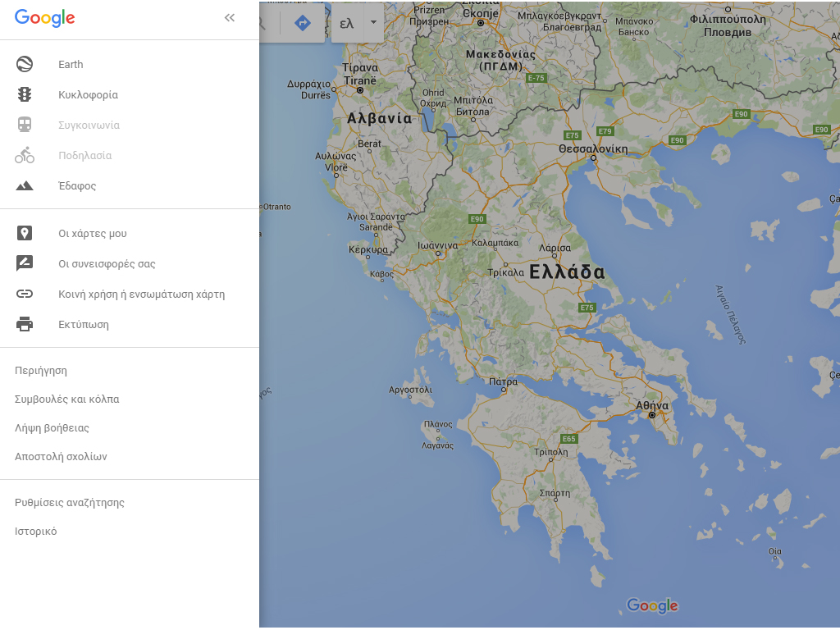Click Μπιτόλα Битола label on map
Viewport: 840px width, 630px height.
[x=473, y=106]
